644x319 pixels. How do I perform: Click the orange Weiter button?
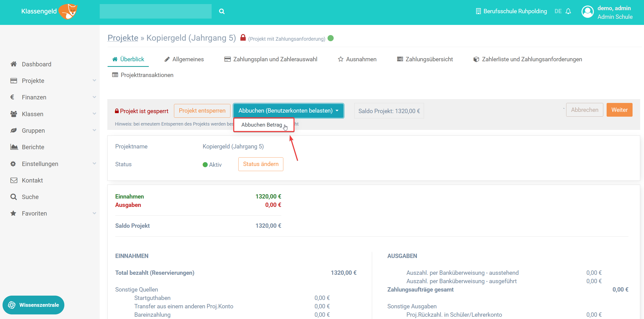point(619,110)
